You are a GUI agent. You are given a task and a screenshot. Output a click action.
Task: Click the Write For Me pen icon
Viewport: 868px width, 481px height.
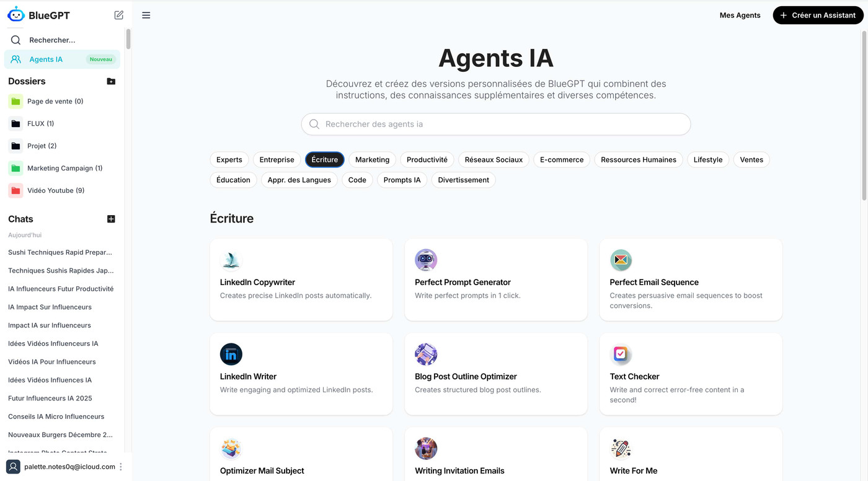(621, 449)
